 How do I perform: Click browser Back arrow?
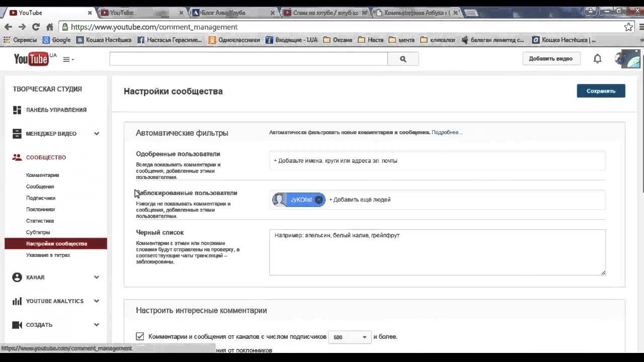[x=8, y=27]
